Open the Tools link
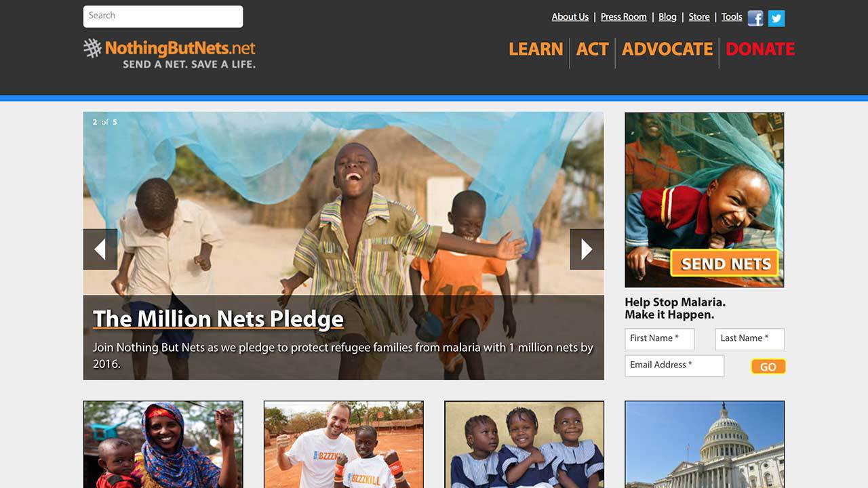Image resolution: width=868 pixels, height=488 pixels. (x=732, y=17)
